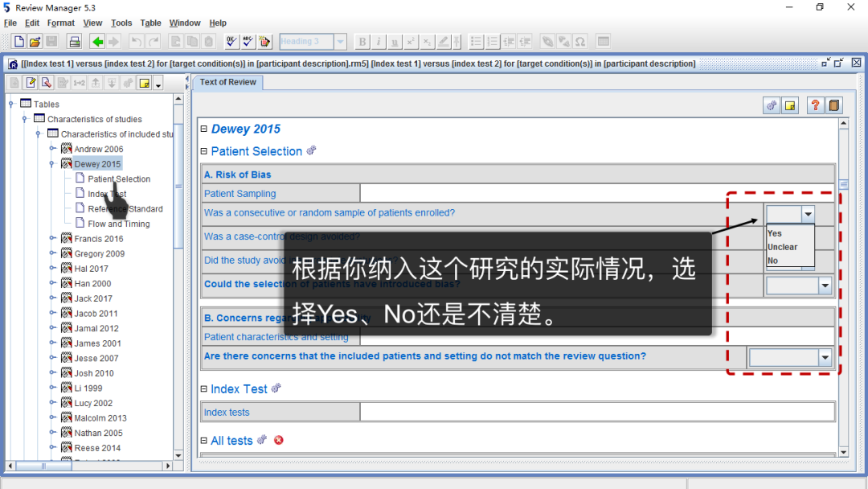Image resolution: width=868 pixels, height=489 pixels.
Task: Open the Heading 3 style dropdown
Action: tap(339, 41)
